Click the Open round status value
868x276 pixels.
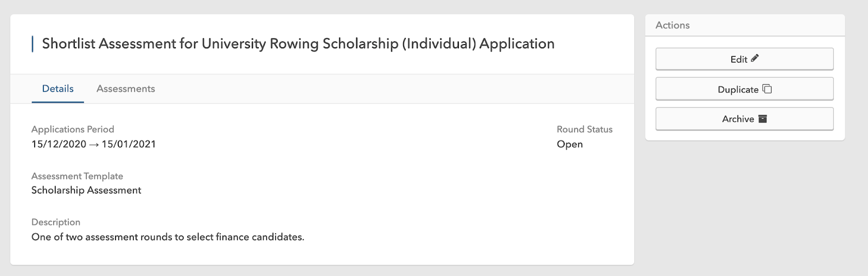[570, 144]
